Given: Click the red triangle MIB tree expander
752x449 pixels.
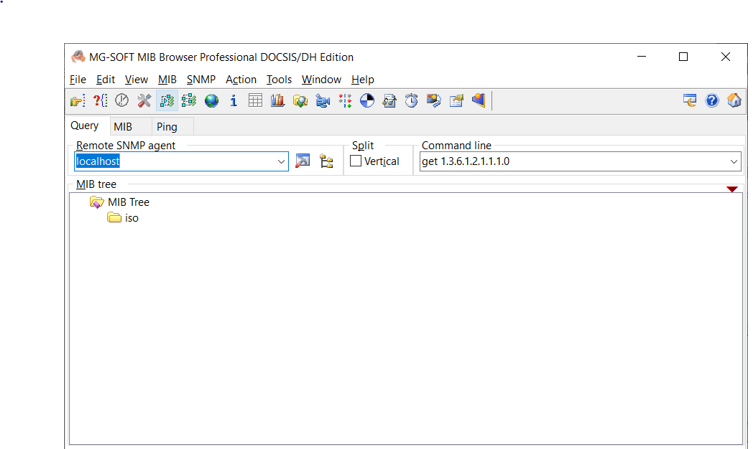Looking at the screenshot, I should pyautogui.click(x=732, y=189).
